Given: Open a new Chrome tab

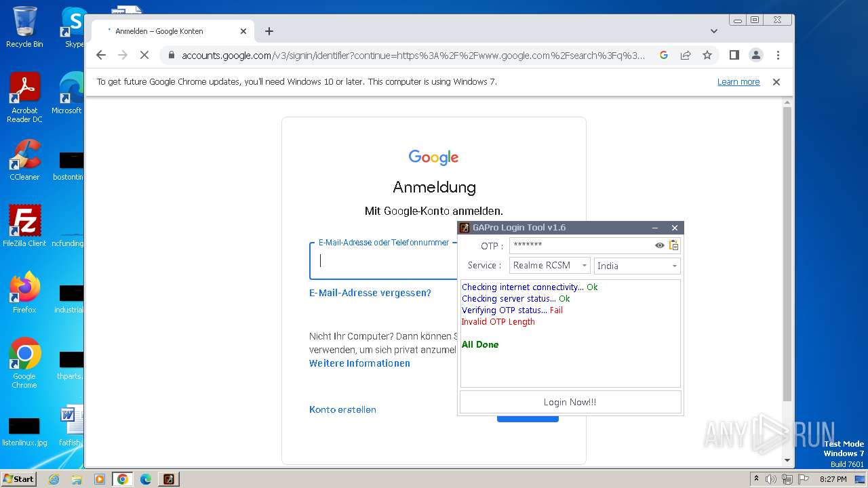Looking at the screenshot, I should [x=269, y=31].
